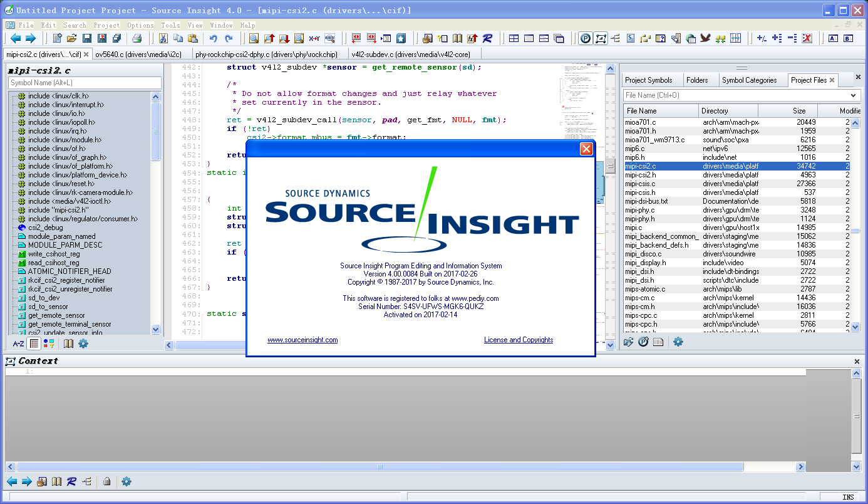
Task: Select csi2_debug symbol in outline
Action: [45, 228]
